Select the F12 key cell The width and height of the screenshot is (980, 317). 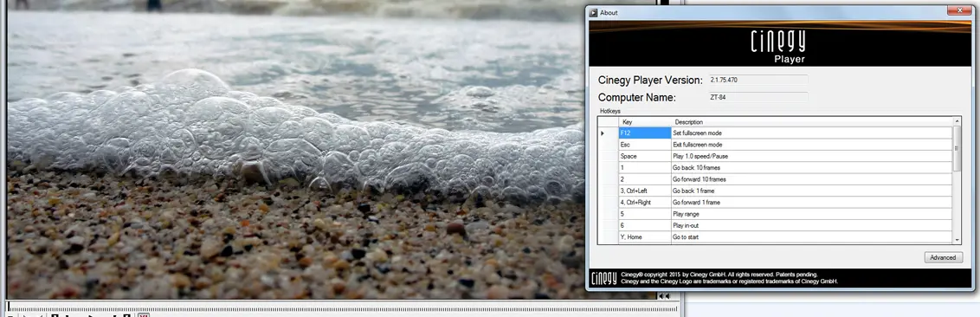(645, 133)
